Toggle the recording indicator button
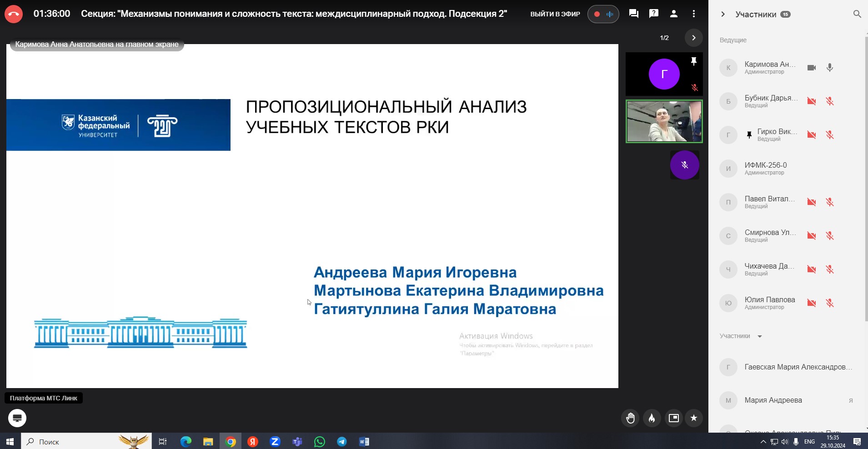 pos(603,14)
